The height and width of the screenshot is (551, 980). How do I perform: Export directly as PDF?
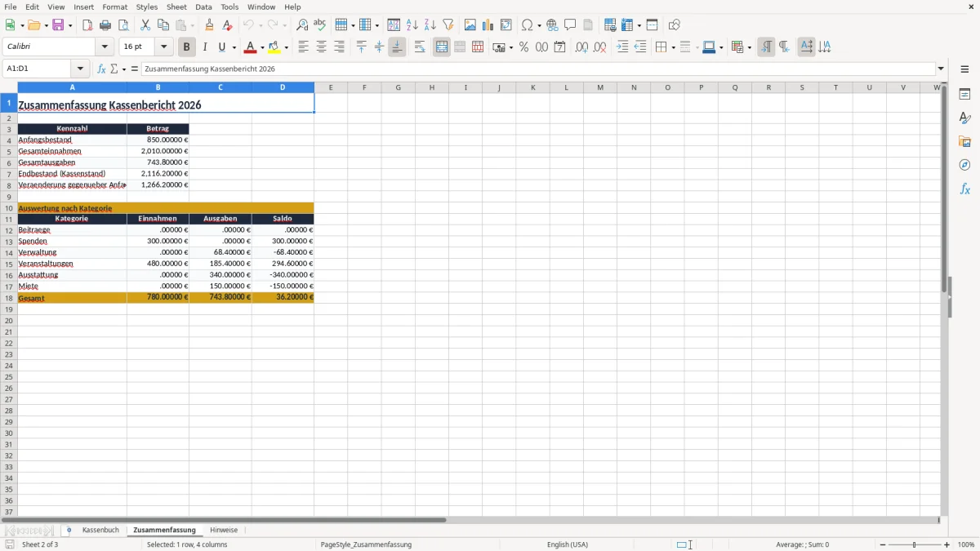(87, 25)
